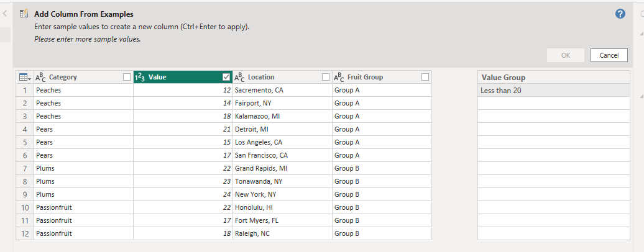Select the Location column header

[282, 77]
